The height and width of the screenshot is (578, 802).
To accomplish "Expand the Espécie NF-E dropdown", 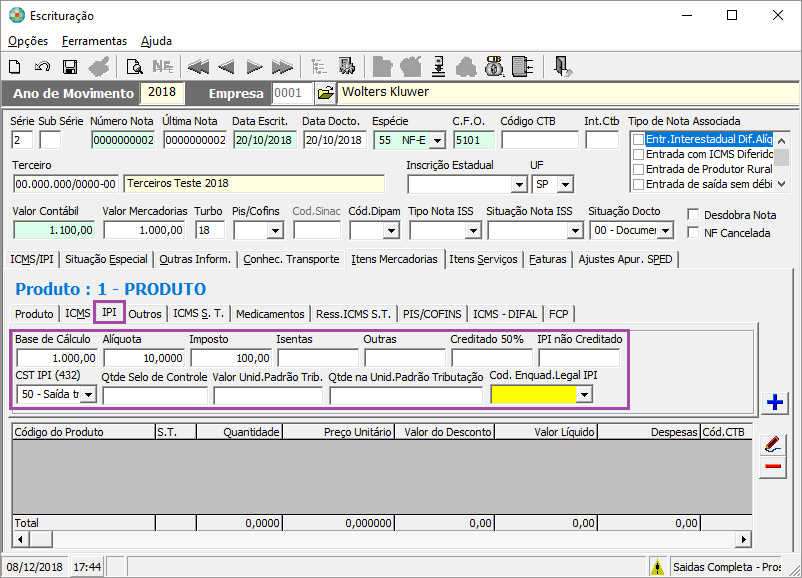I will pos(437,140).
